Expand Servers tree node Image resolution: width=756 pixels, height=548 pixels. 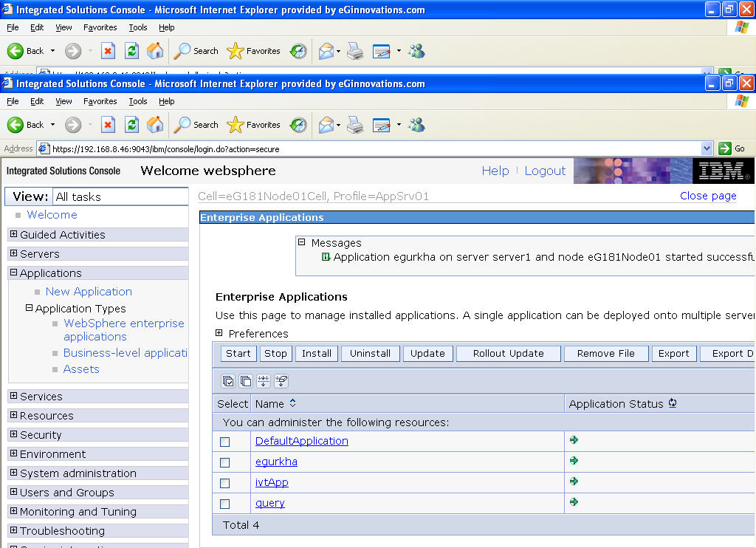pyautogui.click(x=13, y=253)
